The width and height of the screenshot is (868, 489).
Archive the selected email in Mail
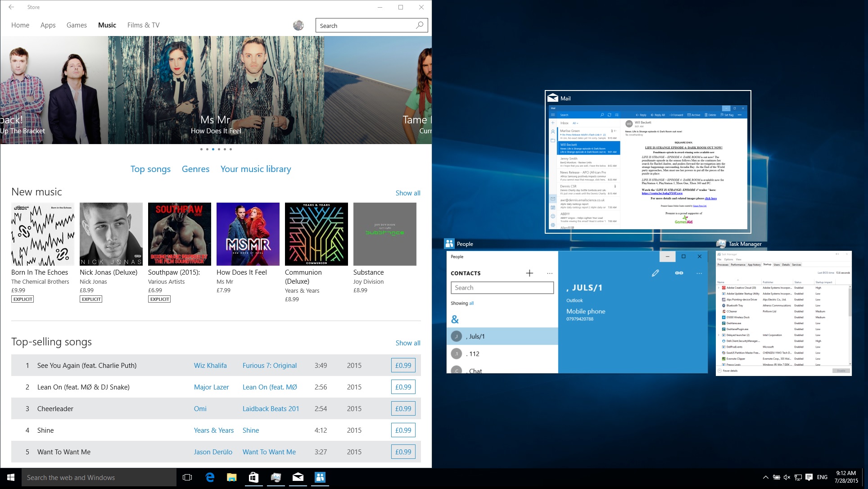[695, 115]
